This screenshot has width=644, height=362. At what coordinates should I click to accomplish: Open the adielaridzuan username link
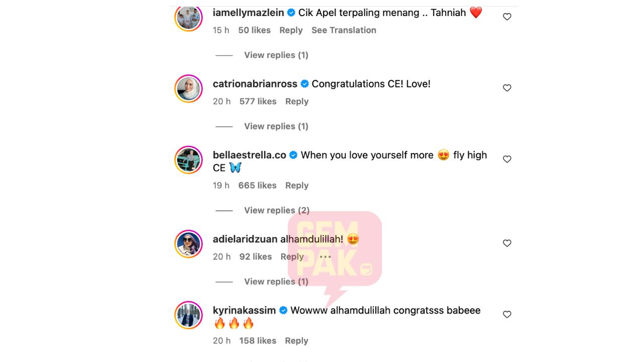[x=245, y=239]
